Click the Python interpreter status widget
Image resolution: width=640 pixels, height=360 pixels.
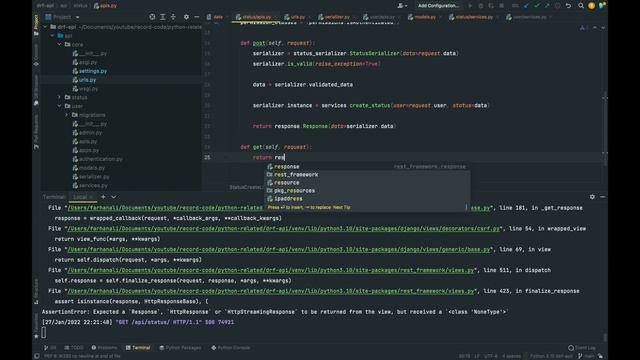(551, 356)
